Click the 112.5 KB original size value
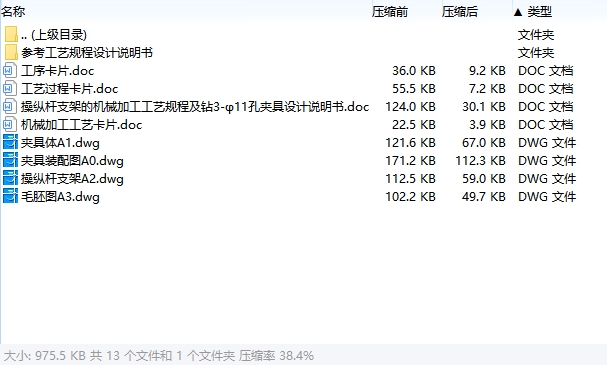The image size is (607, 365). click(410, 179)
